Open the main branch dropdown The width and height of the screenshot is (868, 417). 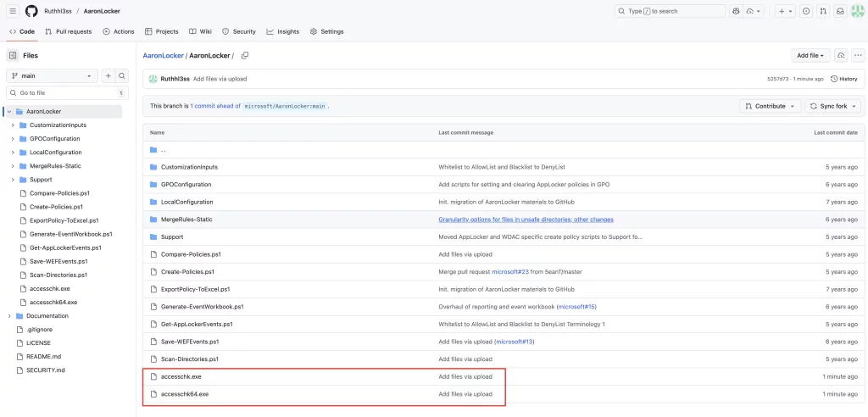(53, 75)
